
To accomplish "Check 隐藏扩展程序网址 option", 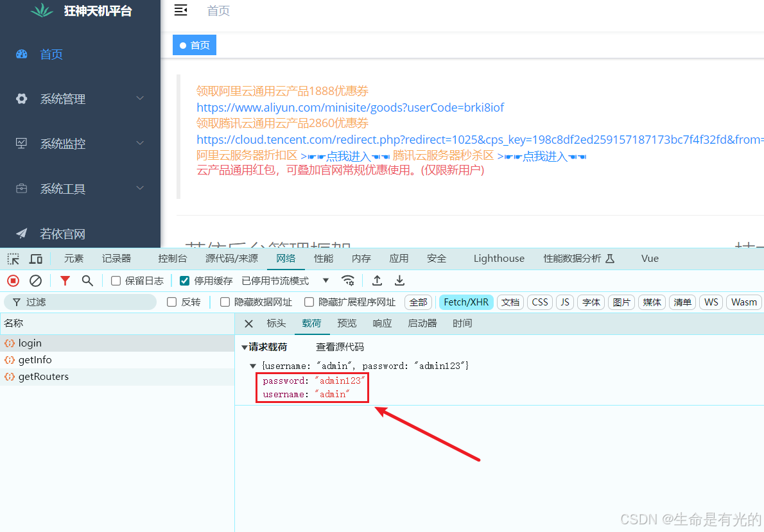I will pyautogui.click(x=309, y=302).
